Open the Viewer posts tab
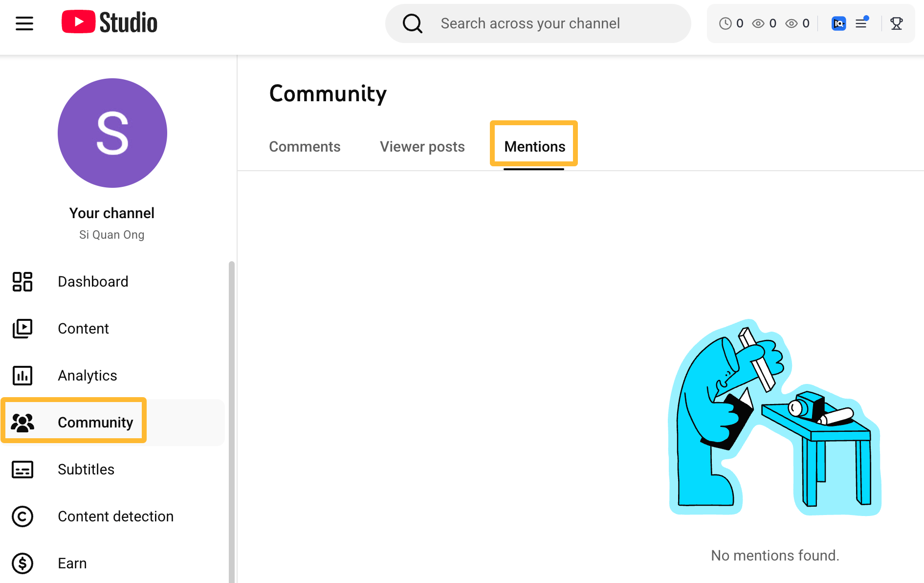 pyautogui.click(x=422, y=146)
